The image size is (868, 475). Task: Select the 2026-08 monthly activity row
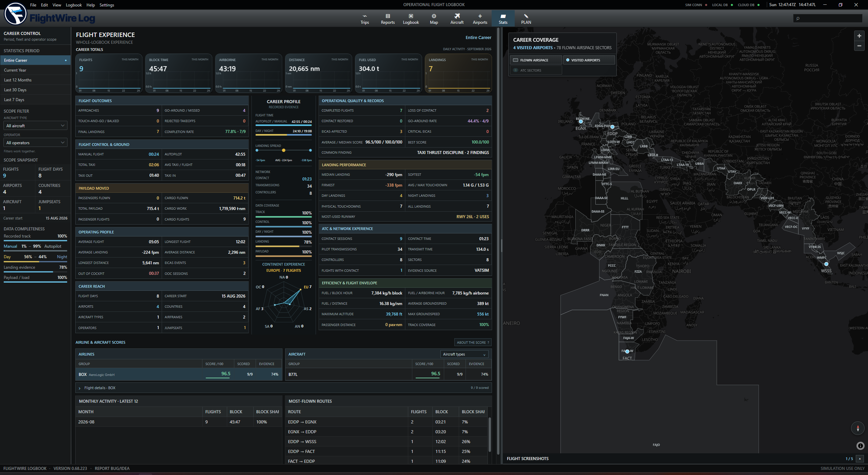coord(179,422)
